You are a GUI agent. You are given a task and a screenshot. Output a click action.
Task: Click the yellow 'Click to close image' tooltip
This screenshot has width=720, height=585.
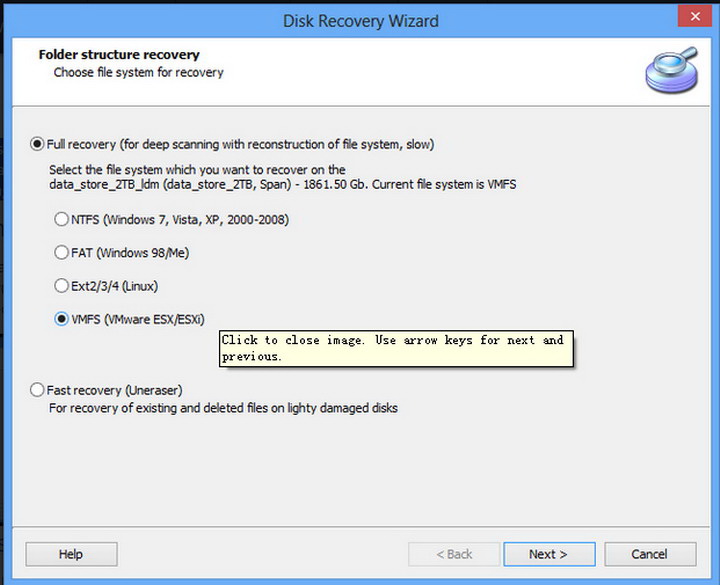point(396,348)
